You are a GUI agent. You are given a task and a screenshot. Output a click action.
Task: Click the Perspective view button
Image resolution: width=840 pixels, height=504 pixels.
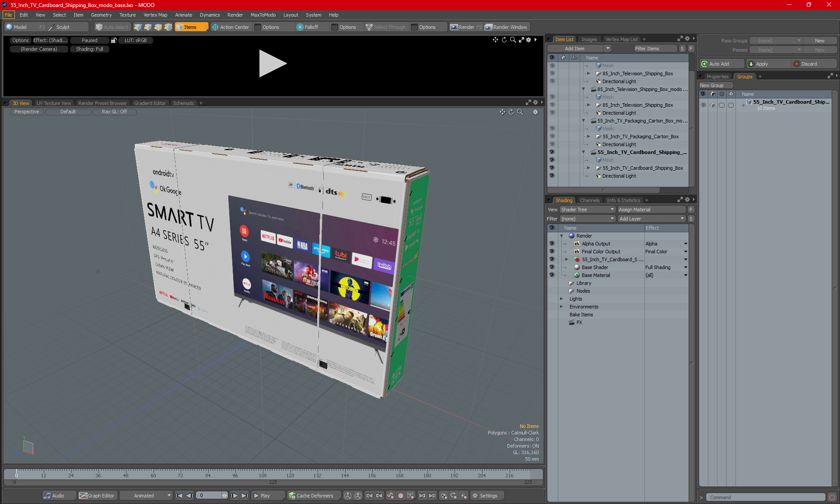click(x=27, y=112)
